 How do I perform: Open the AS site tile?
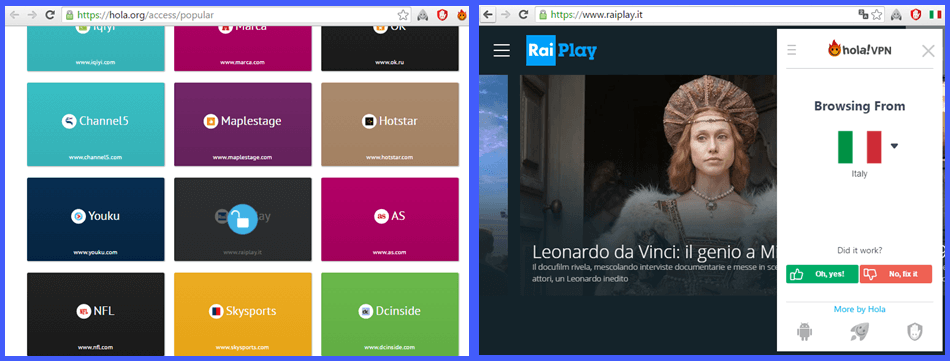(x=390, y=219)
